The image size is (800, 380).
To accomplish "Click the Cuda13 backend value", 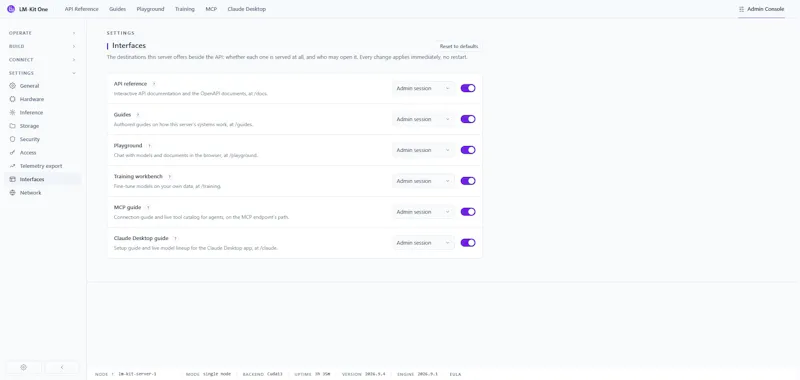I will 274,374.
